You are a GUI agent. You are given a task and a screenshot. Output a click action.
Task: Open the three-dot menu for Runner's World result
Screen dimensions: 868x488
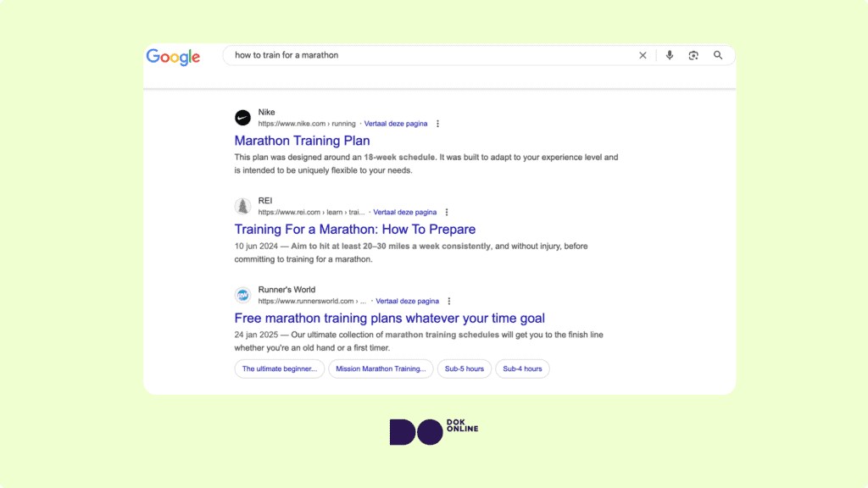pos(449,301)
